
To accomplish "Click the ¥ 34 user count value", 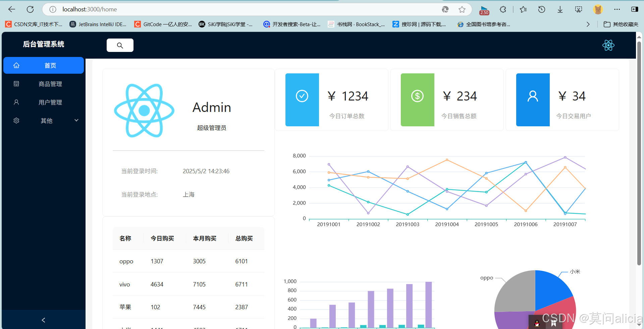I will click(x=572, y=96).
